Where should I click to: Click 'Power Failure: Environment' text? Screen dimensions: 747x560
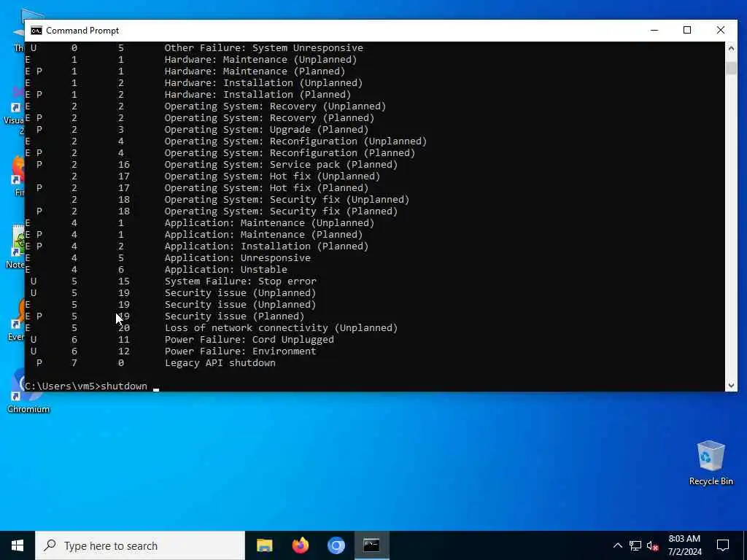click(240, 351)
